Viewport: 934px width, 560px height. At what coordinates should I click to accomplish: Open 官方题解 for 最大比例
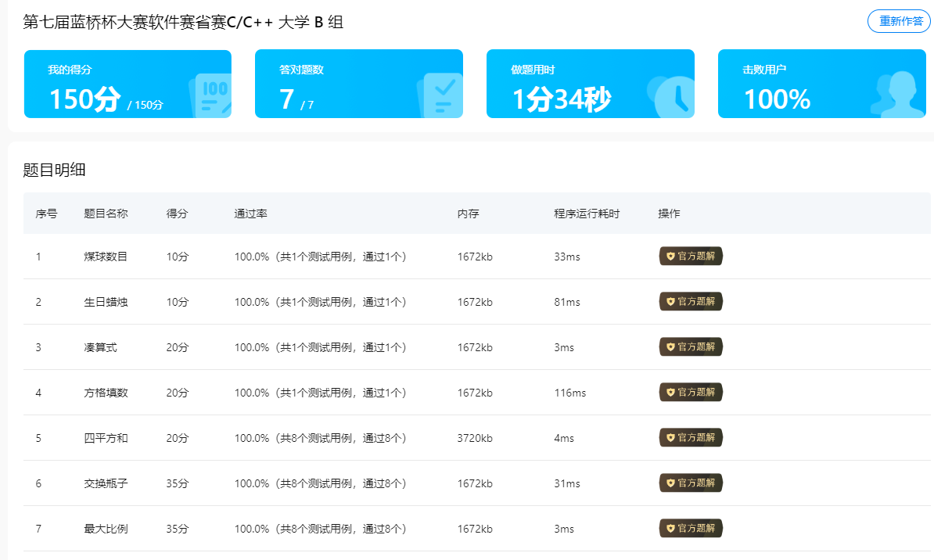point(691,528)
